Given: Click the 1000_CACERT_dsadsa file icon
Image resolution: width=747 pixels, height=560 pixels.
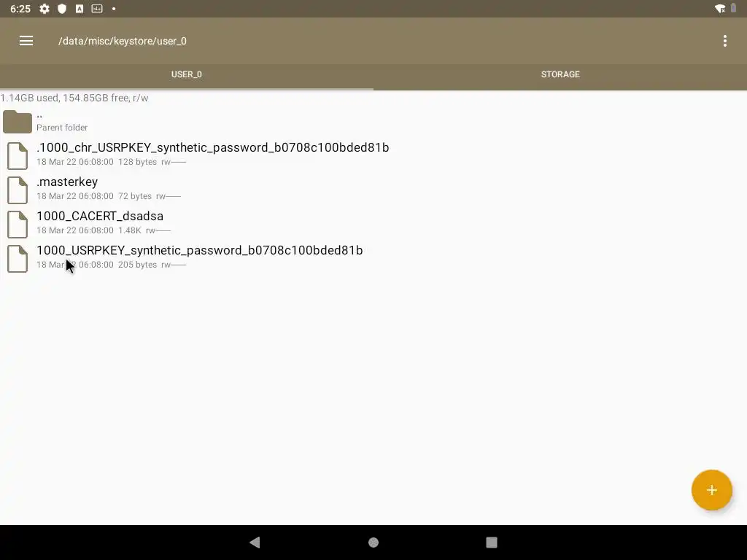Looking at the screenshot, I should point(18,225).
